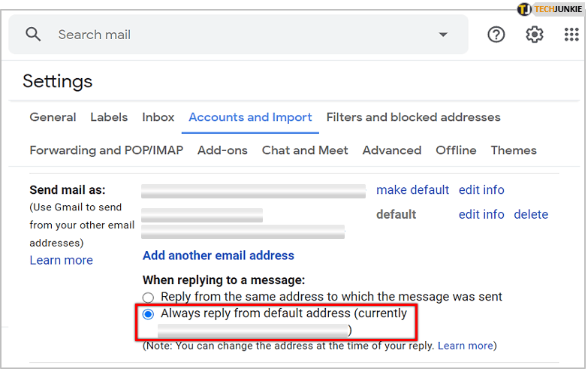This screenshot has width=588, height=369.
Task: Select Always reply from default address option
Action: 148,313
